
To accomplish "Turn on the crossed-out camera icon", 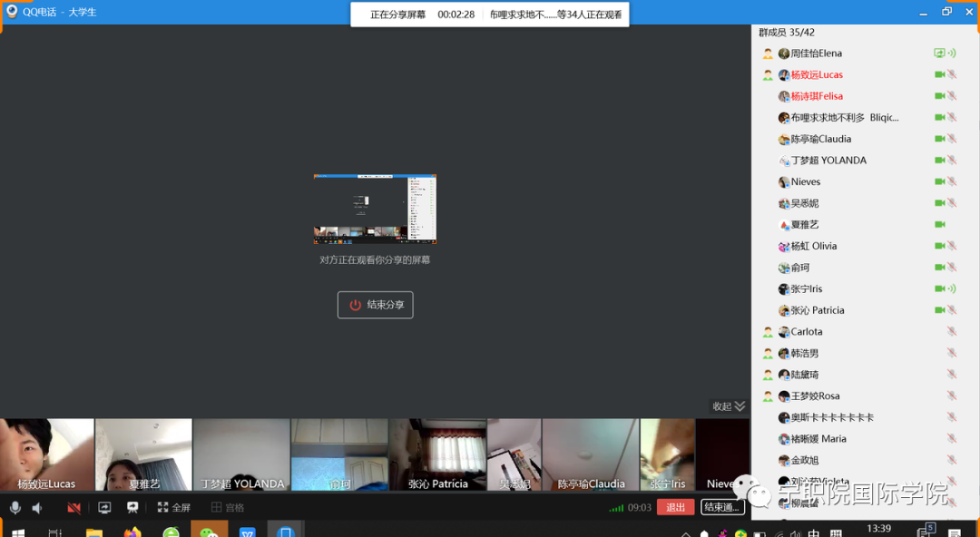I will [73, 508].
